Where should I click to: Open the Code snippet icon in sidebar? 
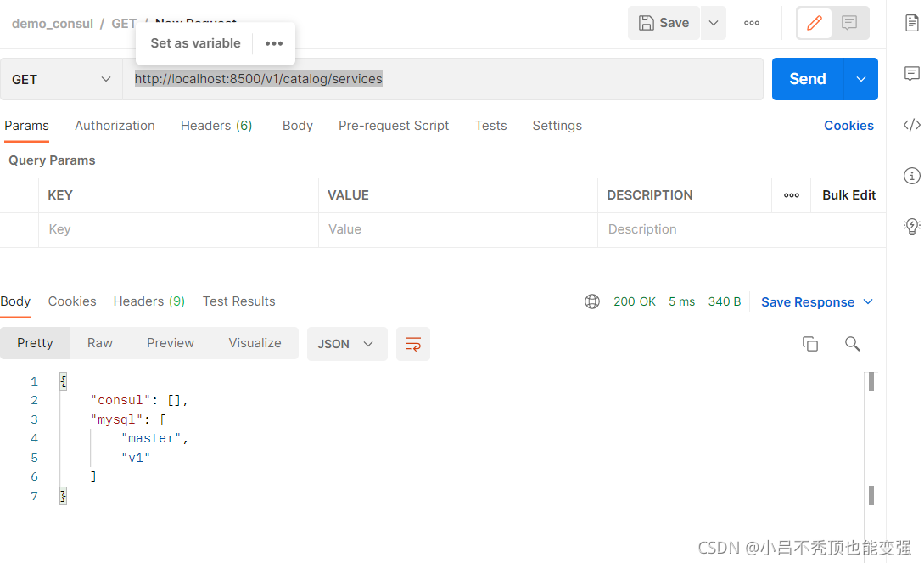point(911,125)
